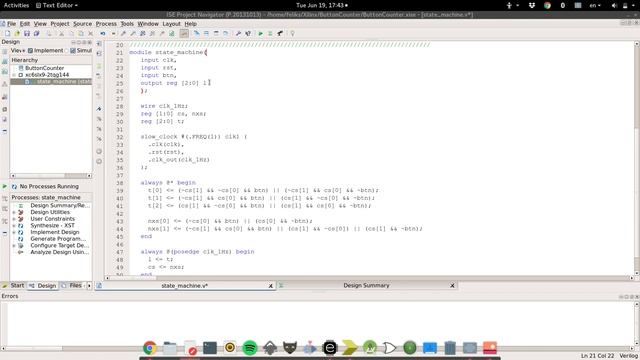
Task: Switch to the Design panel tab
Action: point(43,286)
